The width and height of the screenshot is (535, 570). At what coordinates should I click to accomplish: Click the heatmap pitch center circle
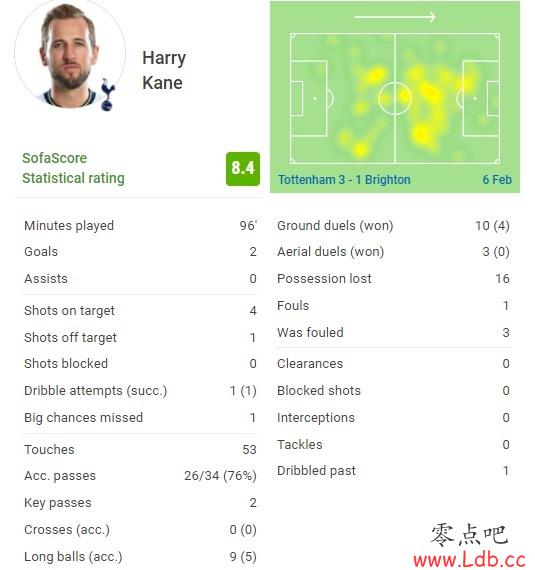[x=395, y=99]
